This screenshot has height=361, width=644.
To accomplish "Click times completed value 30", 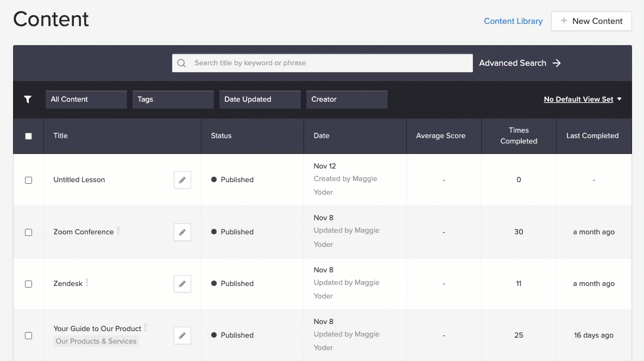I will [519, 232].
